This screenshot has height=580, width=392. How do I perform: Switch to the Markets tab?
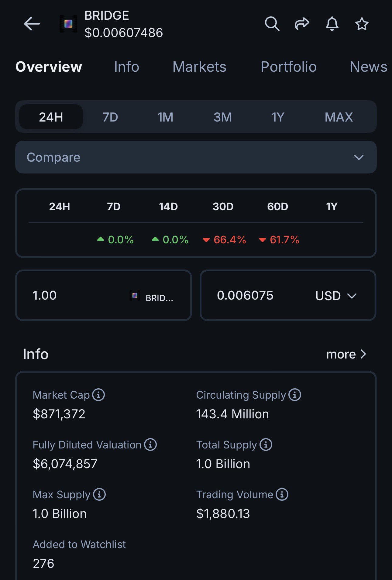(199, 67)
